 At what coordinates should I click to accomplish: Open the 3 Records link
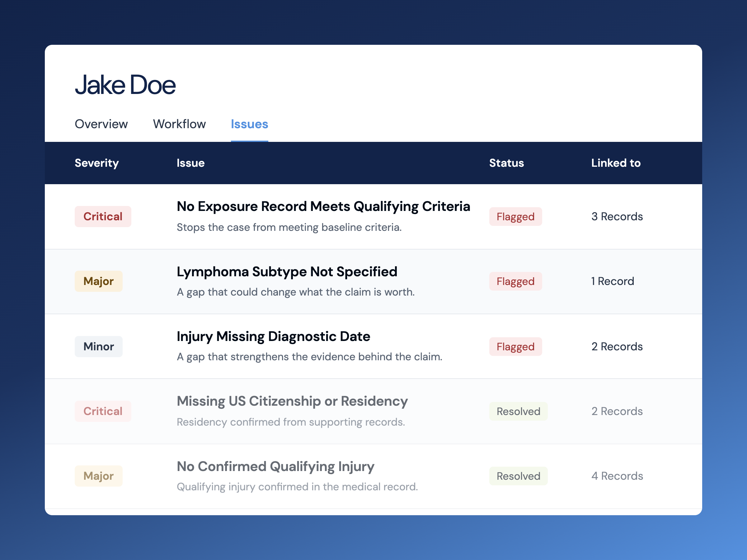coord(617,216)
